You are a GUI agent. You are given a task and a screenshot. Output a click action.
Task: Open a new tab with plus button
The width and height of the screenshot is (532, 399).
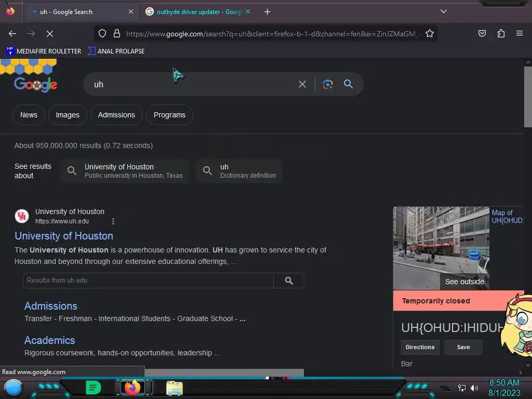268,12
